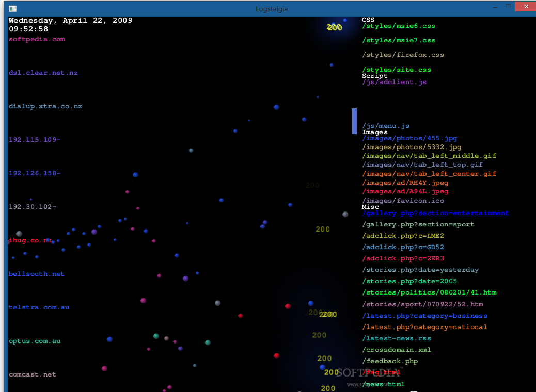Click the bellsouth.net hostname
Viewport: 536px width, 392px height.
(x=37, y=274)
